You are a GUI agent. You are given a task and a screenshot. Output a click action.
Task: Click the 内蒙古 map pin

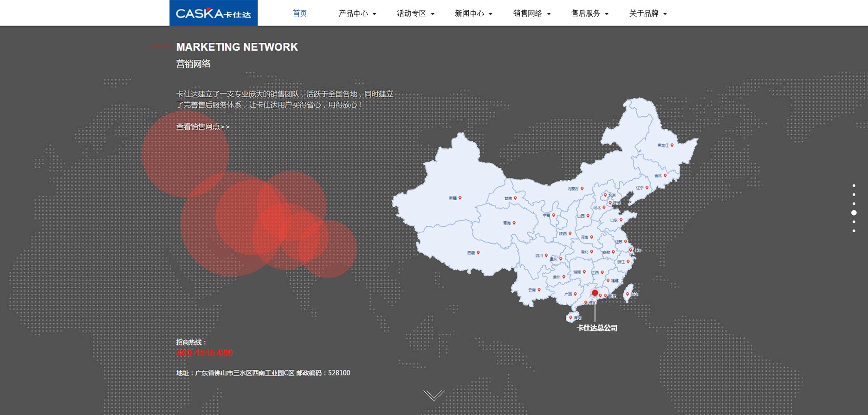(x=582, y=189)
